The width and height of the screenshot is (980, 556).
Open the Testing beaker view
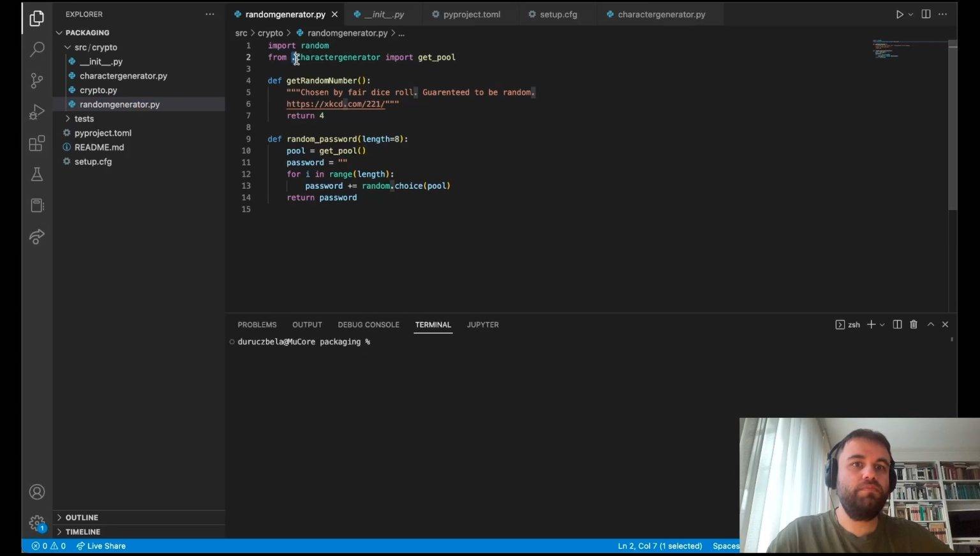click(36, 174)
